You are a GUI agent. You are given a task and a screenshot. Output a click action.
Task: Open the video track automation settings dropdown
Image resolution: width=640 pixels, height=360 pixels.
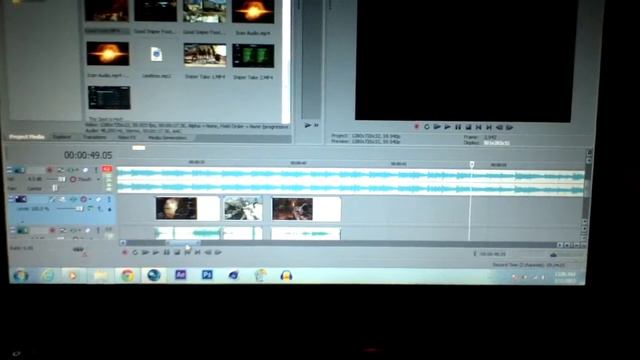(x=91, y=199)
